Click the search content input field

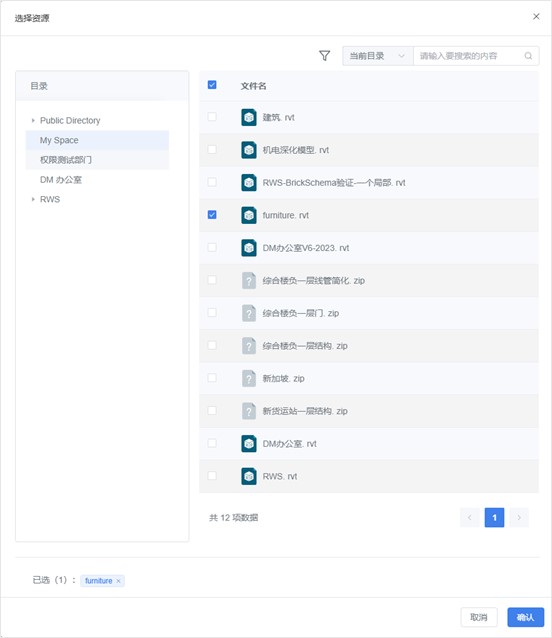470,56
